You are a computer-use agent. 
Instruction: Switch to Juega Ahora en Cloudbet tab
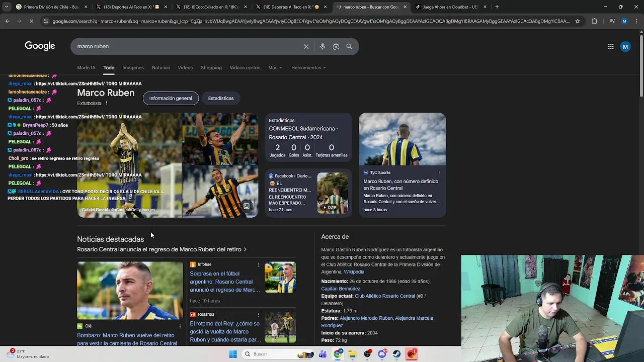click(451, 7)
